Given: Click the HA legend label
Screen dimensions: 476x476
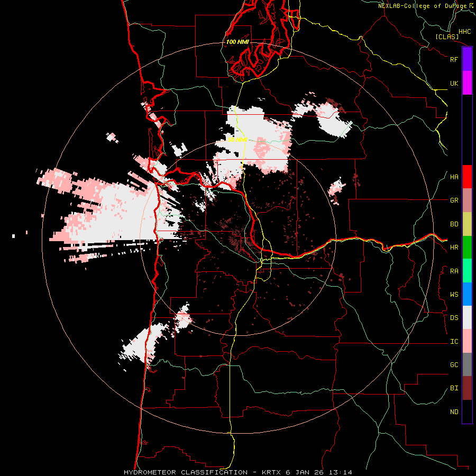Looking at the screenshot, I should click(x=454, y=177).
